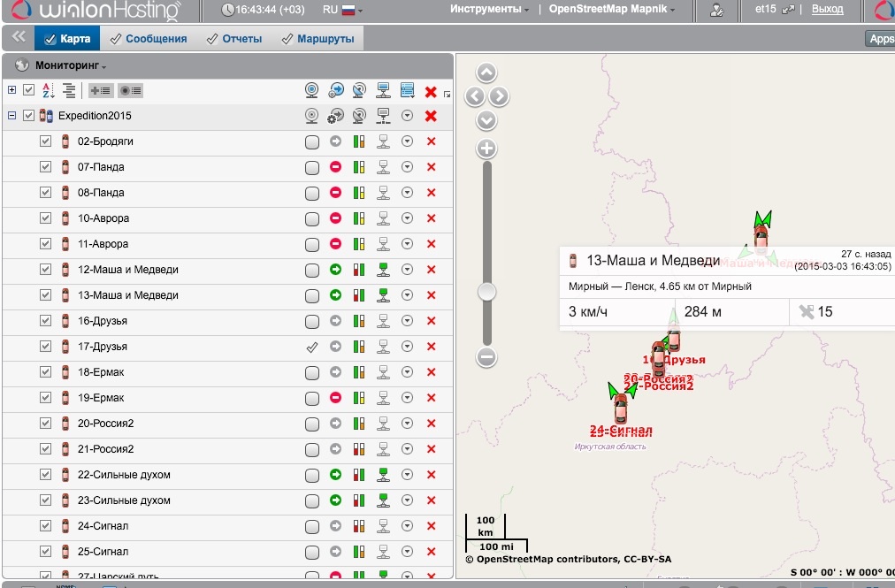Viewport: 895px width, 588px height.
Task: Click the Apps button
Action: click(880, 39)
